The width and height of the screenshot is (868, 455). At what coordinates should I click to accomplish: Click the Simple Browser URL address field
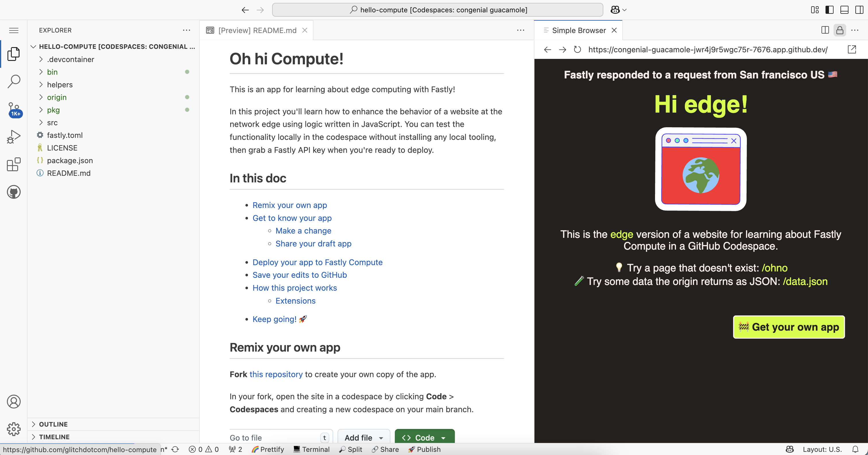(708, 50)
